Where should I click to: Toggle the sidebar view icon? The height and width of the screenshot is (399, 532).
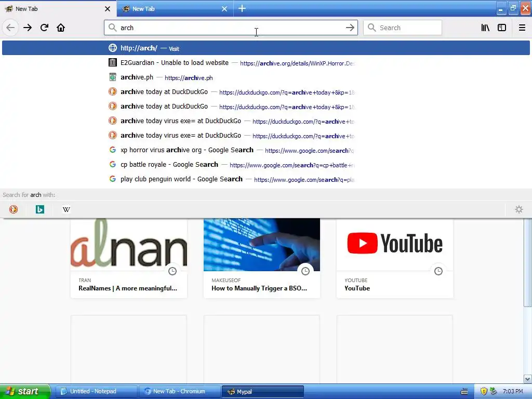point(502,28)
